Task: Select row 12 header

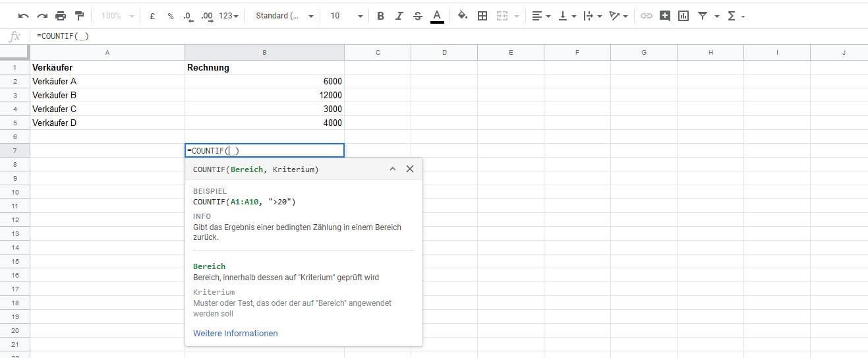Action: click(14, 220)
